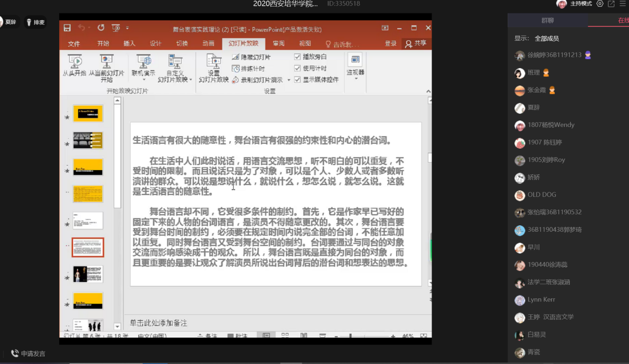Click the 共享 share button
This screenshot has height=364, width=629.
(x=416, y=44)
